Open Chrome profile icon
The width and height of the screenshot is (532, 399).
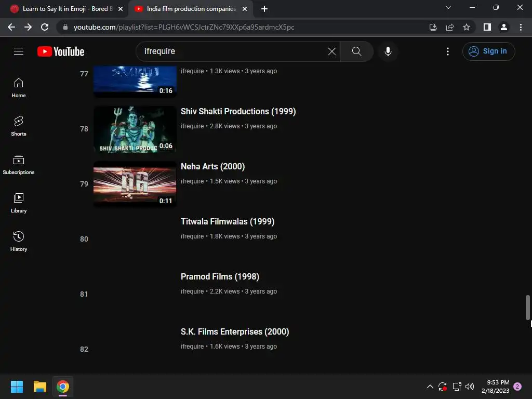[x=504, y=27]
